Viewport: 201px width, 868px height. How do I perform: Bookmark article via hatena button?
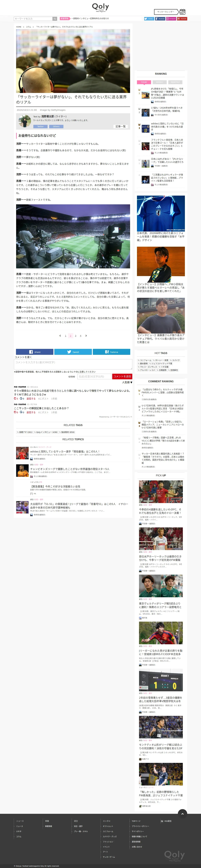pyautogui.click(x=111, y=352)
